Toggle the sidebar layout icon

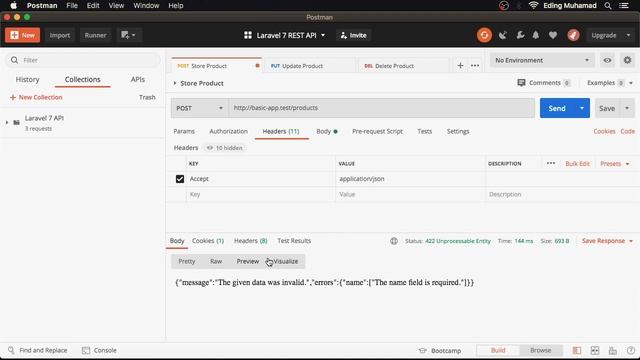coord(576,350)
